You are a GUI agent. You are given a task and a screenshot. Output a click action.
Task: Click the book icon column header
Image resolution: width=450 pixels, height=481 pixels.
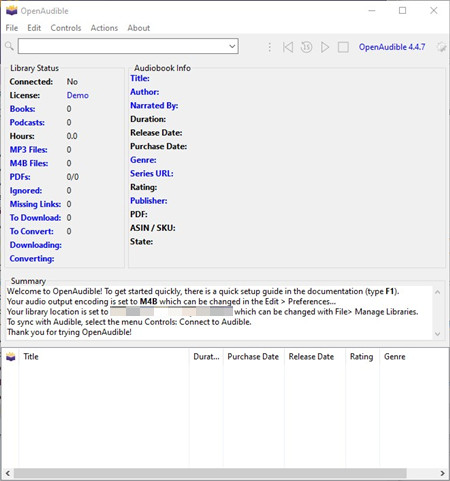(x=11, y=357)
